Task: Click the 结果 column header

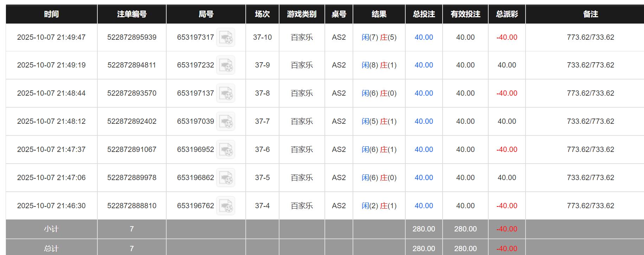Action: pos(379,14)
